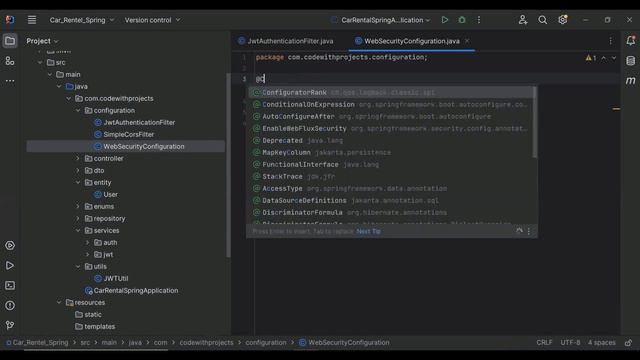
Task: Click the completion list scrollbar
Action: pyautogui.click(x=534, y=122)
